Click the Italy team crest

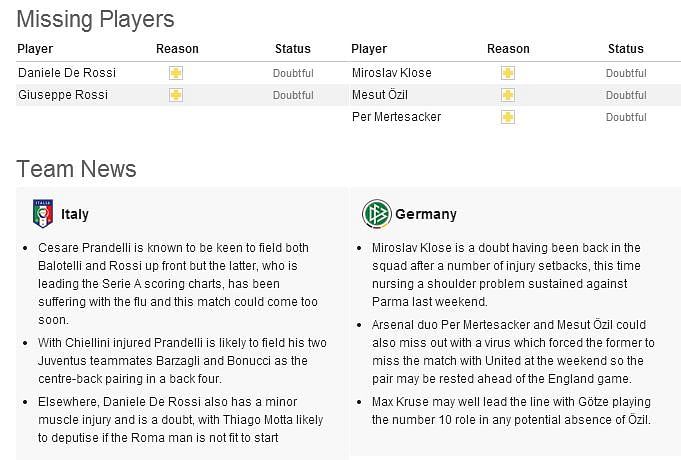pyautogui.click(x=43, y=214)
